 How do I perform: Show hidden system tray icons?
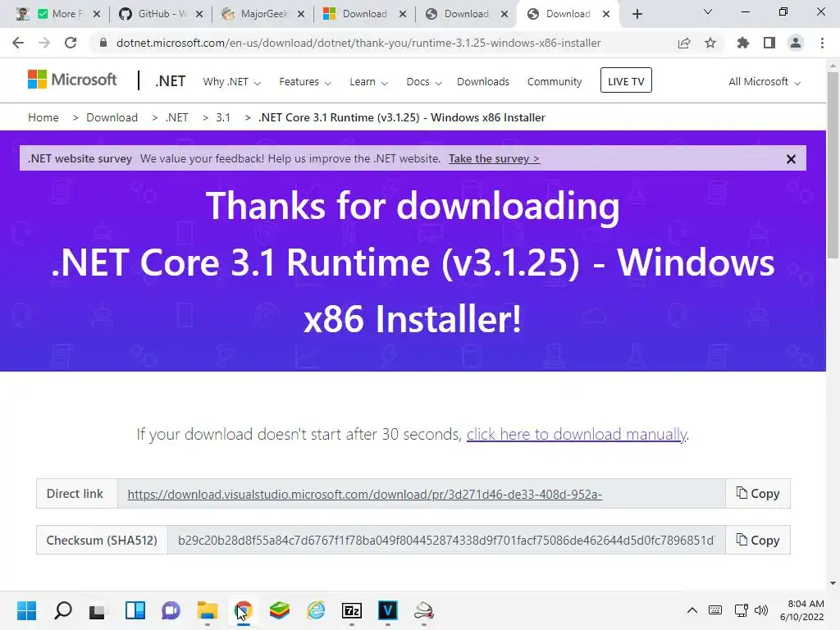pyautogui.click(x=692, y=609)
